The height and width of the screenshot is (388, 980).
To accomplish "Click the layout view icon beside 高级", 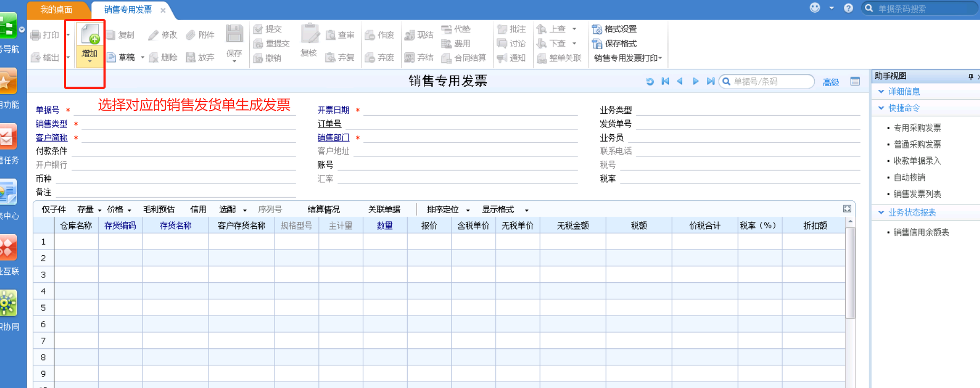I will pos(855,81).
